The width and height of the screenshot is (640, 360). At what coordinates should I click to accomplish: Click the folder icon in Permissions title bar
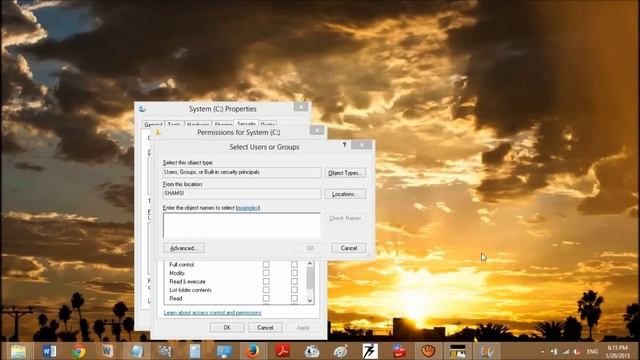click(x=158, y=132)
